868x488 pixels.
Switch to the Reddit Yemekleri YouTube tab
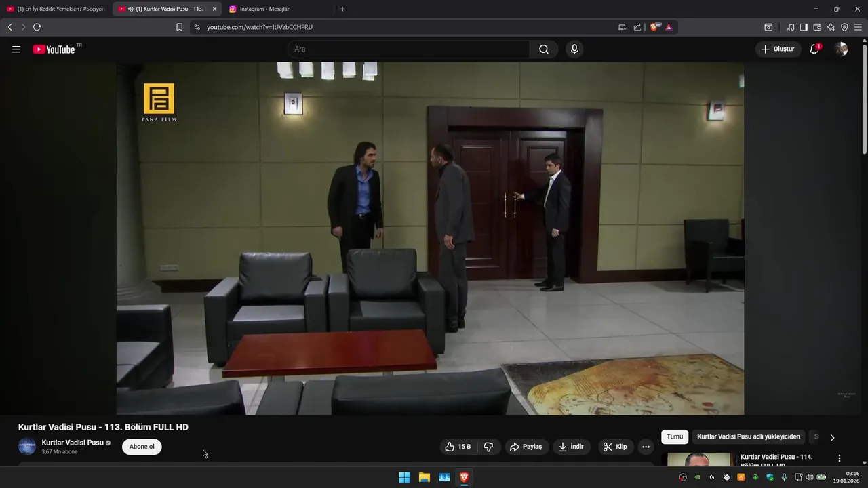pyautogui.click(x=56, y=9)
